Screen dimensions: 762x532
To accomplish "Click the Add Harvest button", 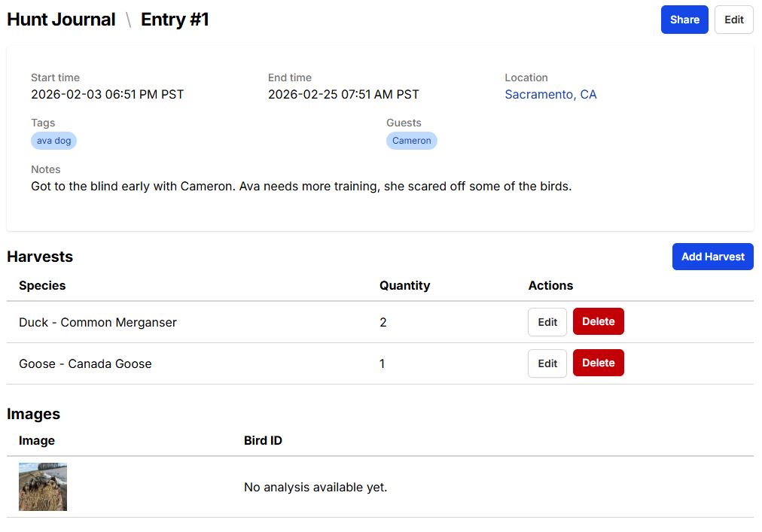I will pyautogui.click(x=712, y=257).
